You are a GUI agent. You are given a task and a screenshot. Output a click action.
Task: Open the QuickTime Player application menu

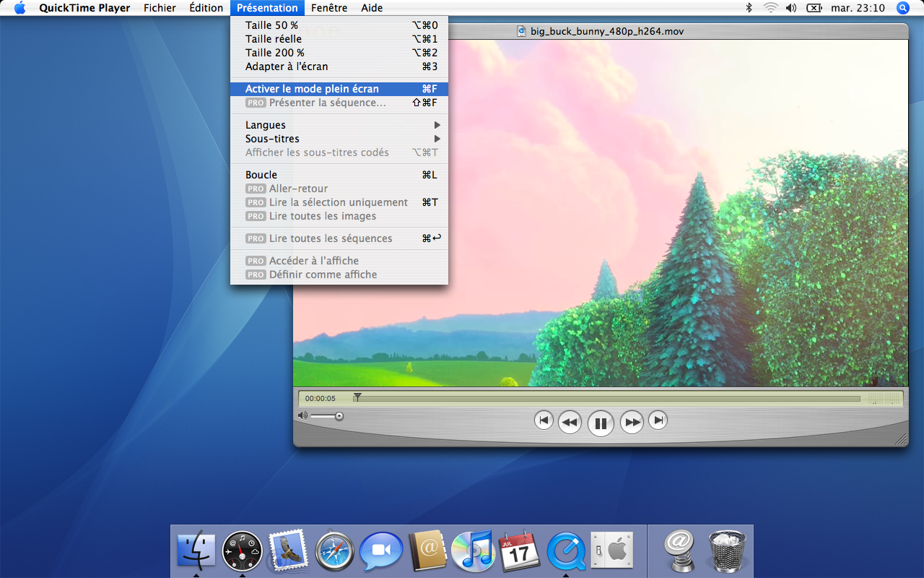point(84,8)
